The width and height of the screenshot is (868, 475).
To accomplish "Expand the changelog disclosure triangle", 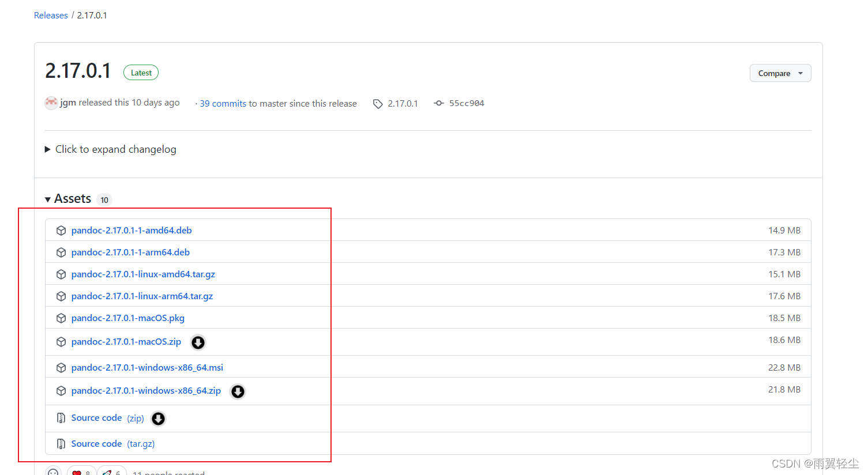I will click(48, 149).
